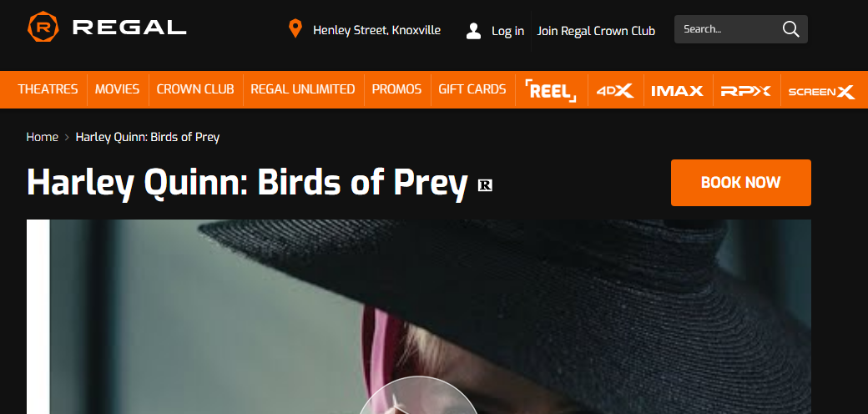Open the REEL format logo

[x=551, y=90]
